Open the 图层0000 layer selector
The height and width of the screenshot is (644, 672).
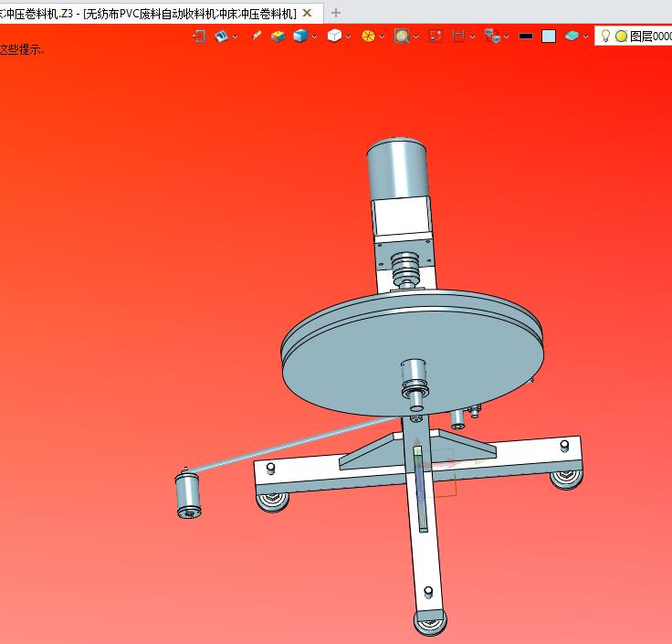[x=635, y=36]
